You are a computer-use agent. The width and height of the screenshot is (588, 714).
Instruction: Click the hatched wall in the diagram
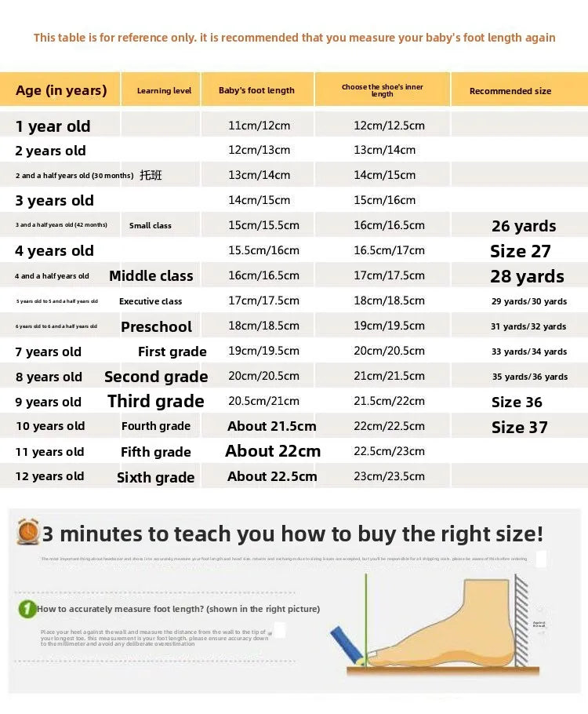pyautogui.click(x=521, y=620)
